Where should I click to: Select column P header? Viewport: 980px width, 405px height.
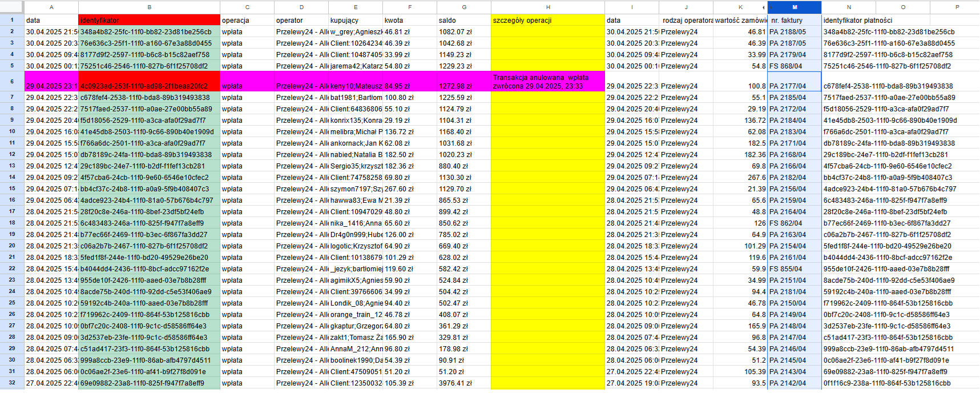point(957,7)
